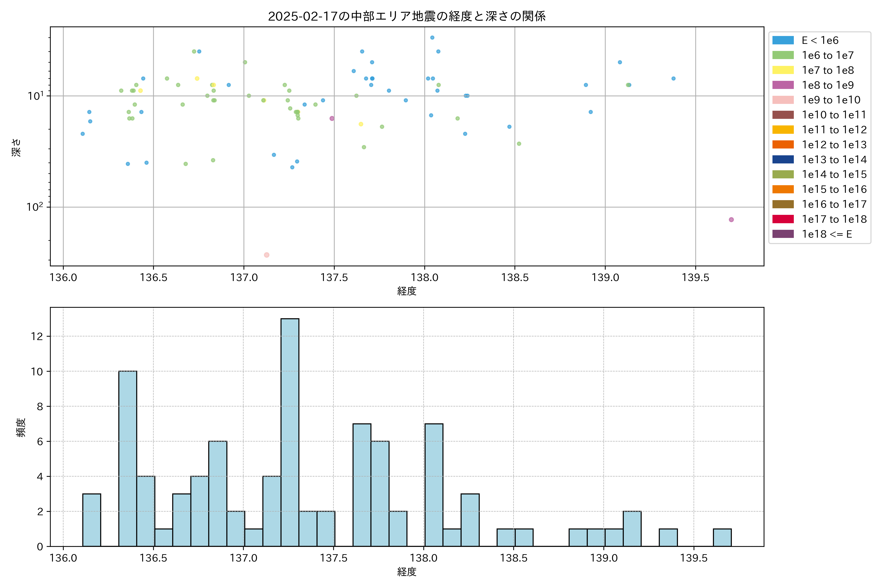Click the chart title text at the top

point(406,16)
